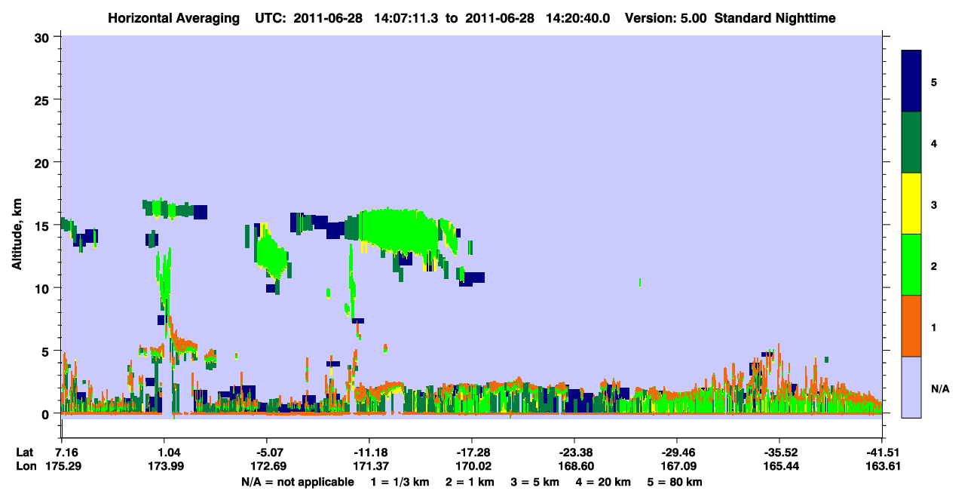Click the bright green color bar segment labeled 2
This screenshot has height=503, width=980.
[x=911, y=265]
